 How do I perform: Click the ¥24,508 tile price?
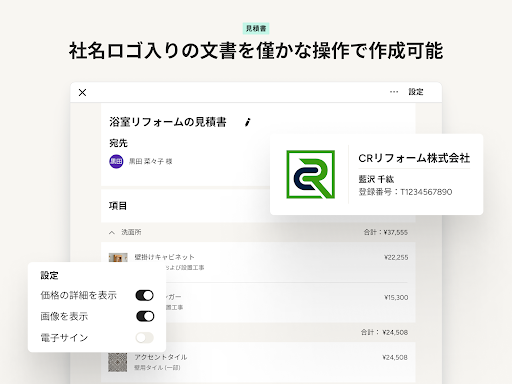[395, 358]
